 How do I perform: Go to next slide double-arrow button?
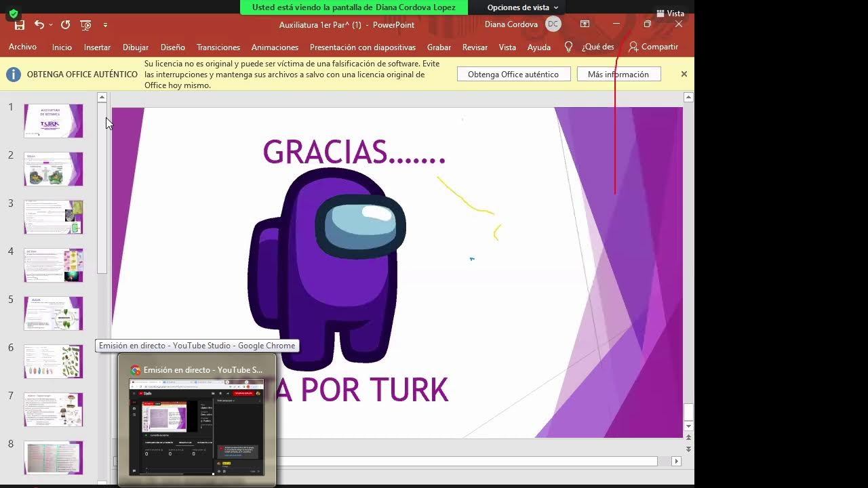[688, 449]
